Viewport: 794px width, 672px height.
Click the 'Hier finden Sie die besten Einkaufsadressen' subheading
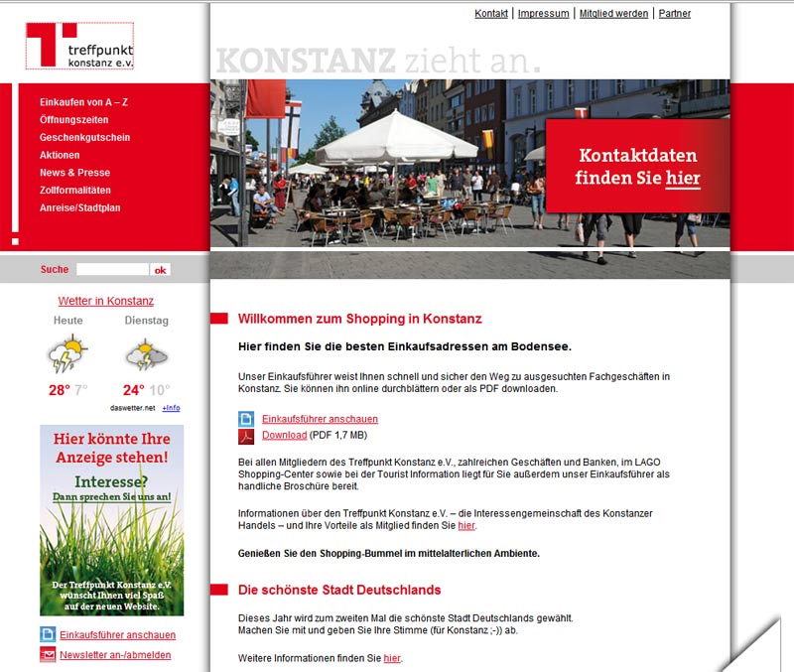tap(405, 346)
